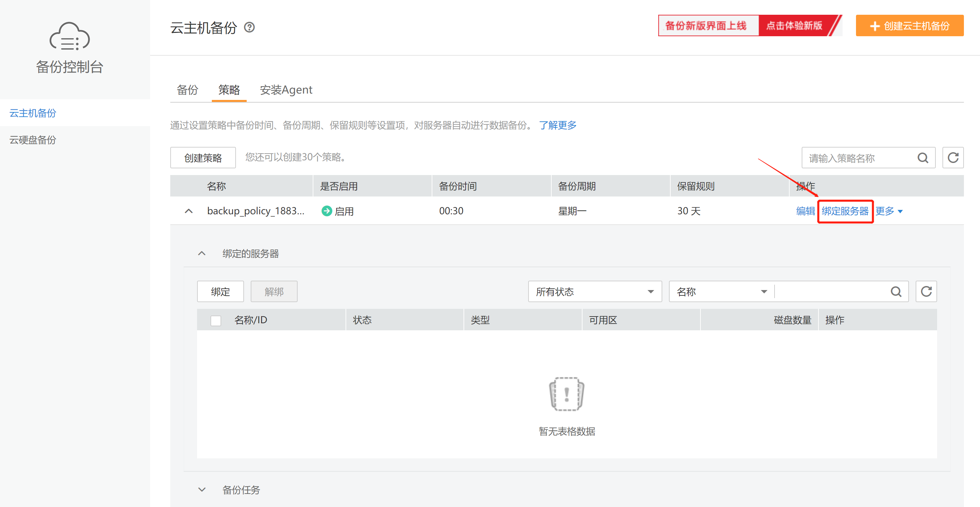Click 备份新版界面上线 banner text
The width and height of the screenshot is (980, 507).
pos(706,25)
